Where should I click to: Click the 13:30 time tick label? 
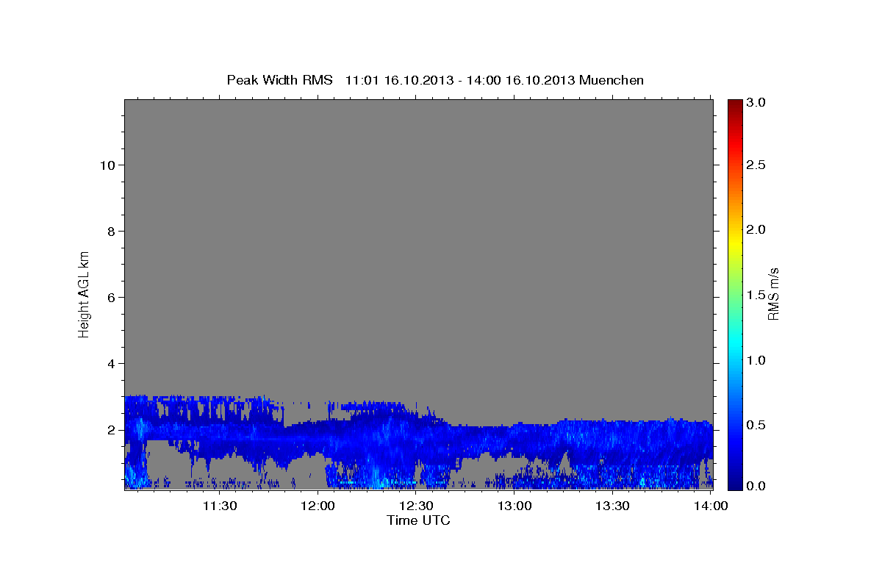pyautogui.click(x=612, y=506)
